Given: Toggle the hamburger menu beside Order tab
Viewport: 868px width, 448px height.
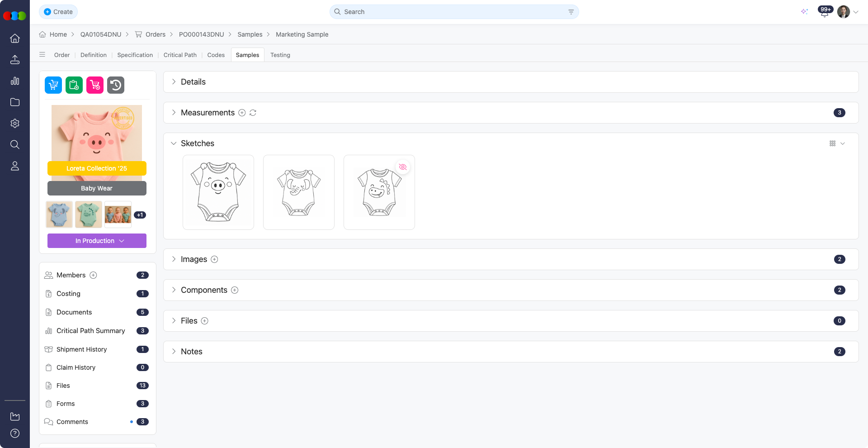Looking at the screenshot, I should [42, 55].
